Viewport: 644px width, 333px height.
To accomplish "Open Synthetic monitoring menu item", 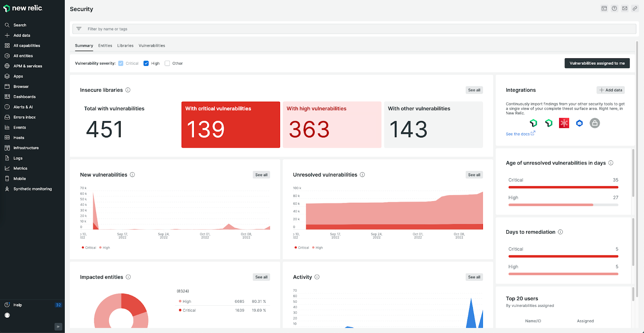I will coord(32,189).
